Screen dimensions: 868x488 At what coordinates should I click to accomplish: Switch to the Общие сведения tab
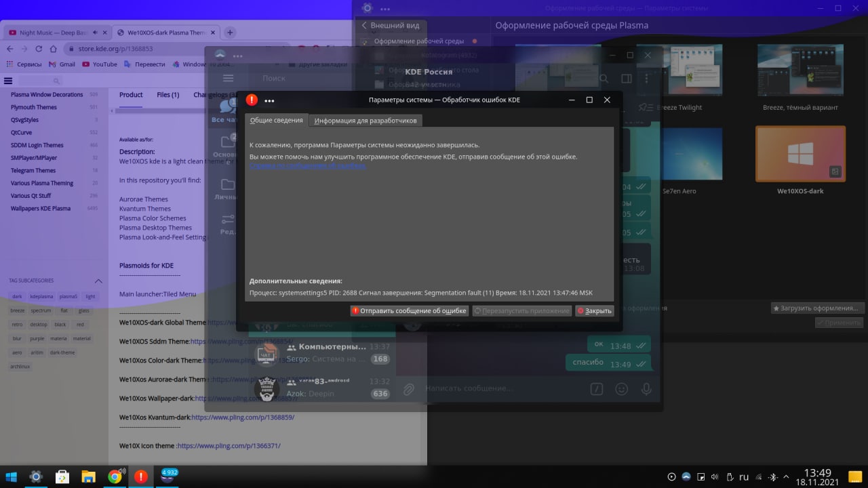tap(277, 120)
